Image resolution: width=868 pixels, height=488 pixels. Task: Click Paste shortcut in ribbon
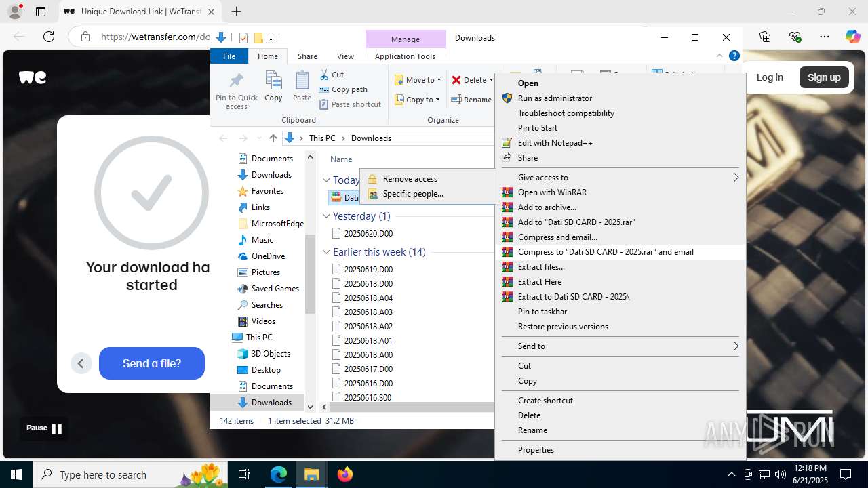click(350, 104)
